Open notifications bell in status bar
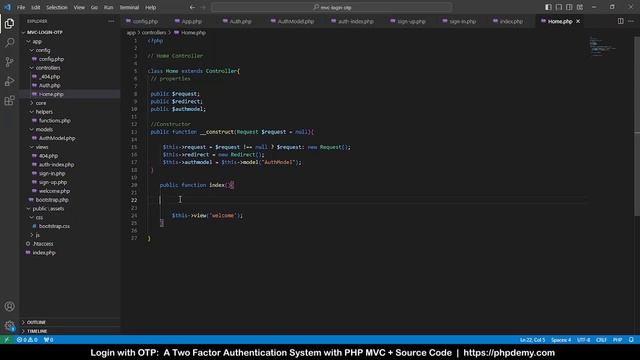The height and width of the screenshot is (360, 640). 631,340
